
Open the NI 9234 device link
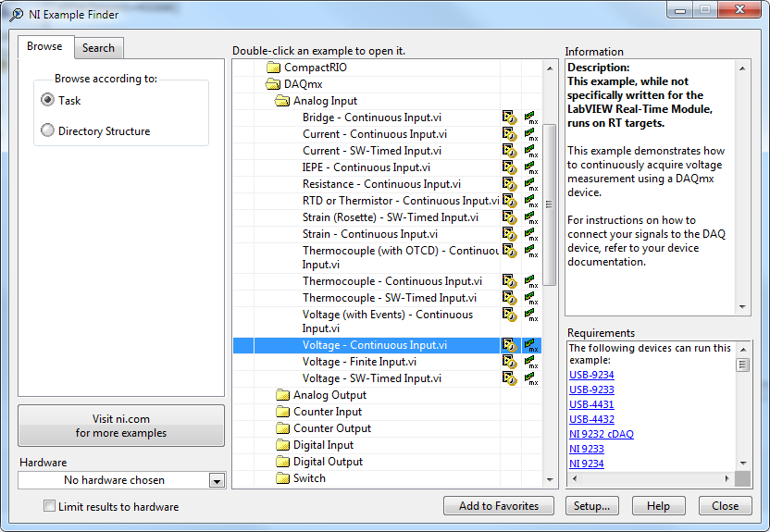(587, 464)
